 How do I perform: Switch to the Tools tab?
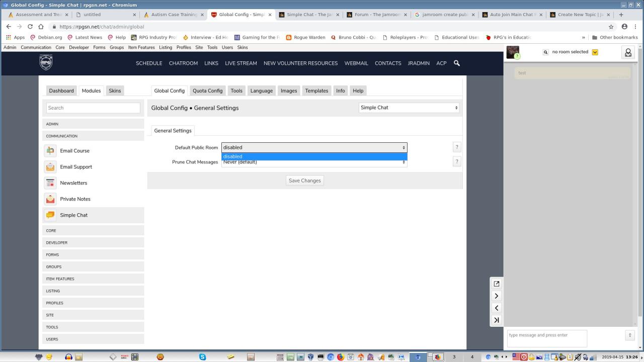[236, 90]
